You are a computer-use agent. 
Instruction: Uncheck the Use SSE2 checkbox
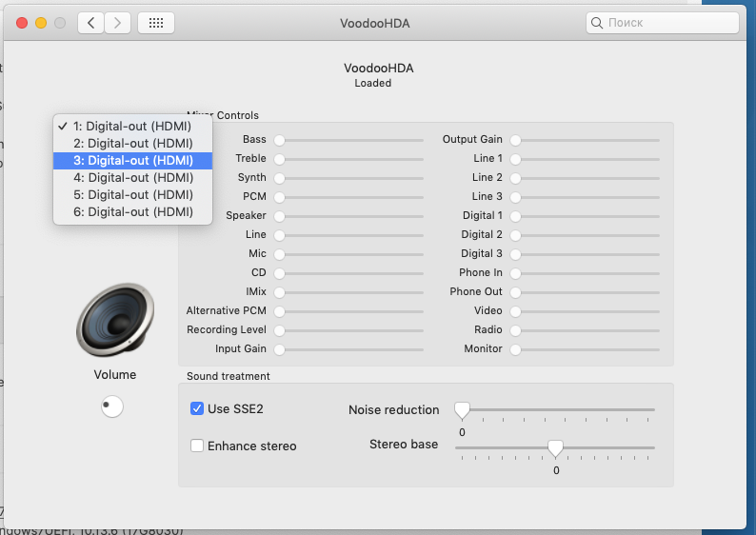click(197, 408)
